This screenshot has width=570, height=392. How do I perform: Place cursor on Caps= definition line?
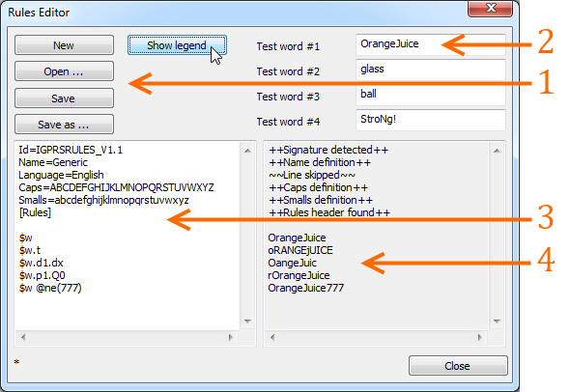(x=116, y=187)
